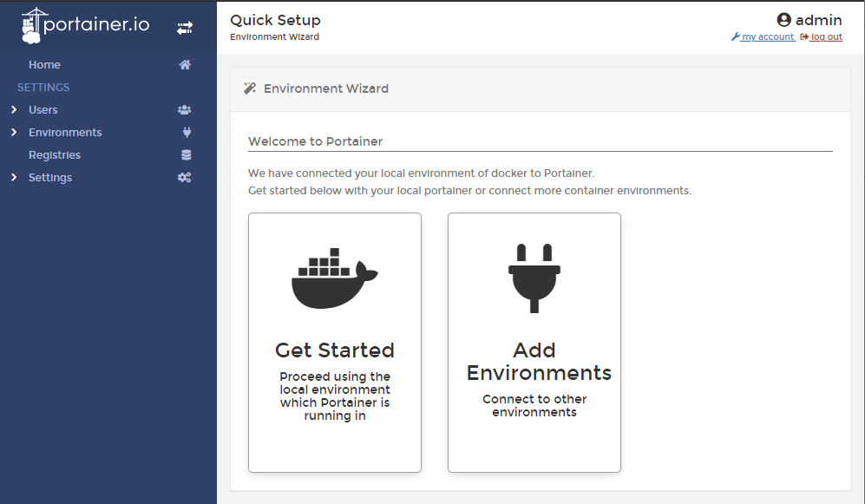This screenshot has width=865, height=504.
Task: Click the log out arrow icon
Action: [804, 37]
